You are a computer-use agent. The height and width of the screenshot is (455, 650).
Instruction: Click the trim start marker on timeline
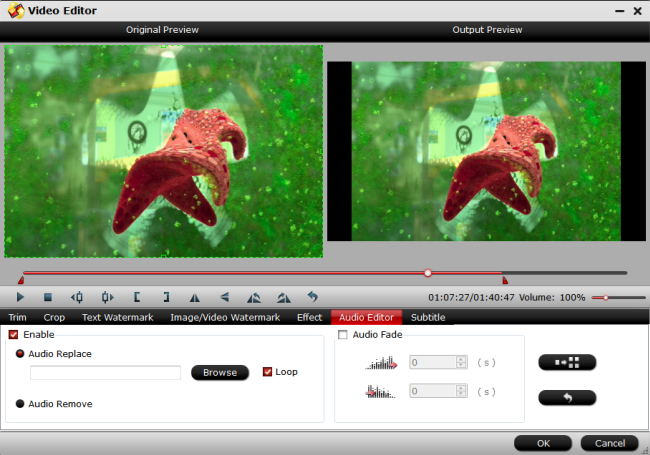click(x=21, y=281)
